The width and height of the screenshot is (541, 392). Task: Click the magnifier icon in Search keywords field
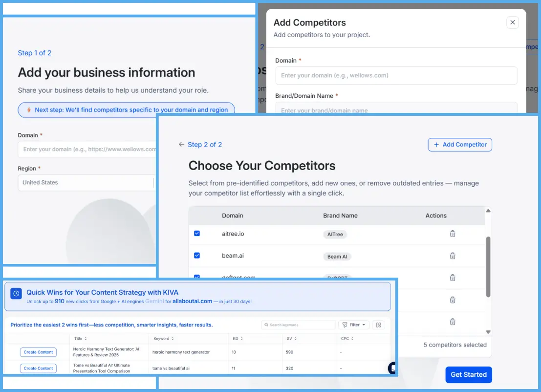tap(266, 324)
